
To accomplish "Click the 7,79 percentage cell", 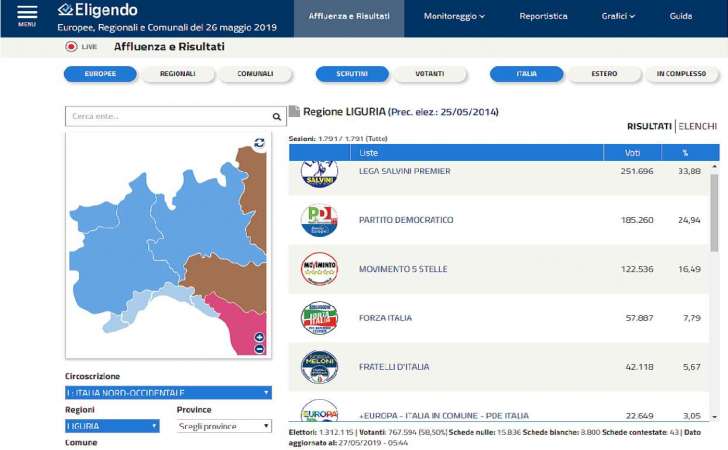I will coord(692,318).
